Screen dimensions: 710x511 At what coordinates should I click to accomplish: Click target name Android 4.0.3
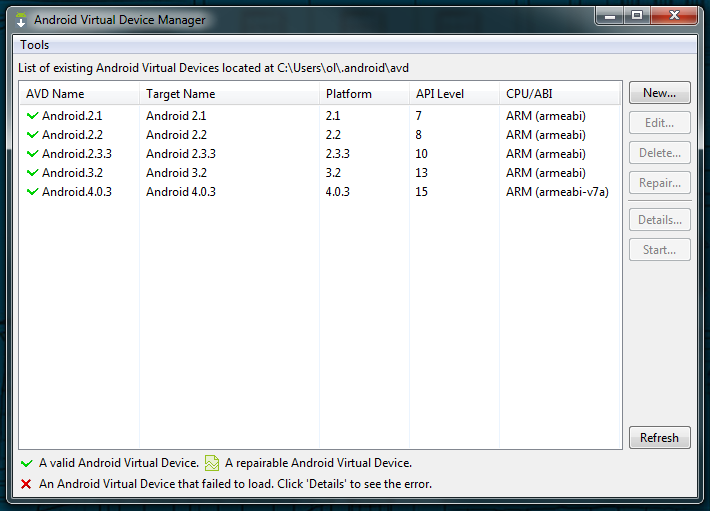click(x=181, y=192)
